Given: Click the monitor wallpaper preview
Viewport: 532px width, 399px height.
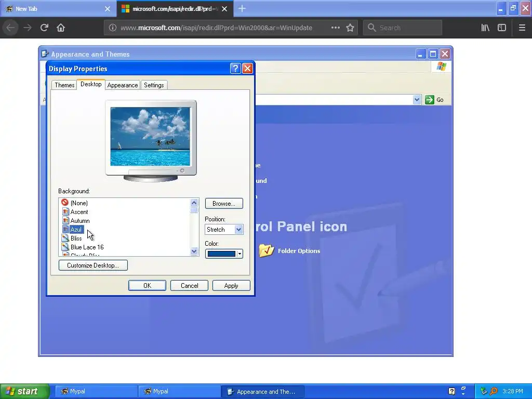Looking at the screenshot, I should (x=150, y=137).
